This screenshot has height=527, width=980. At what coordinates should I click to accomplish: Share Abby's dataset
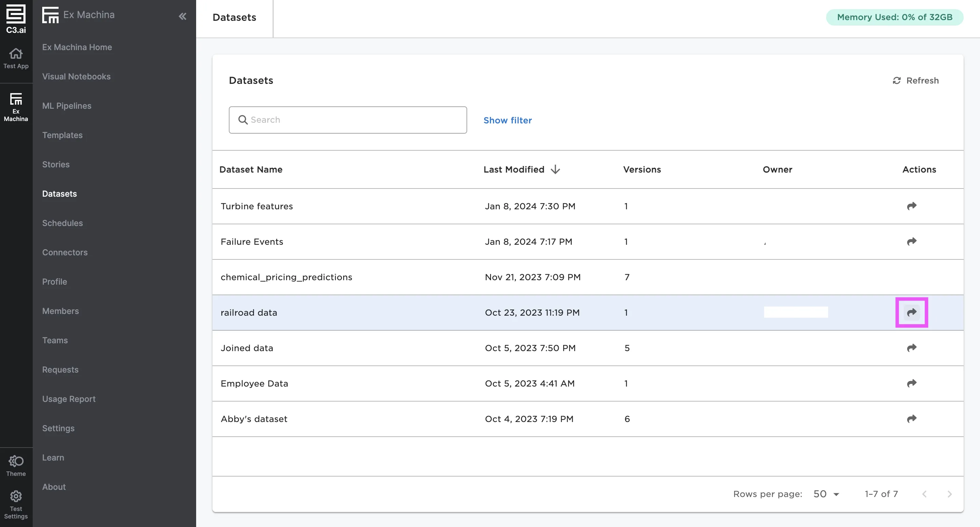912,419
